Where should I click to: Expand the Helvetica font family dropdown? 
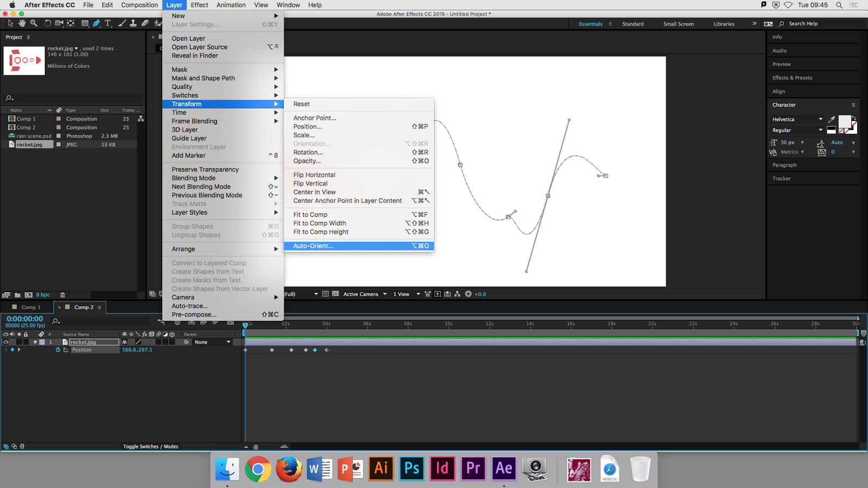click(x=796, y=119)
